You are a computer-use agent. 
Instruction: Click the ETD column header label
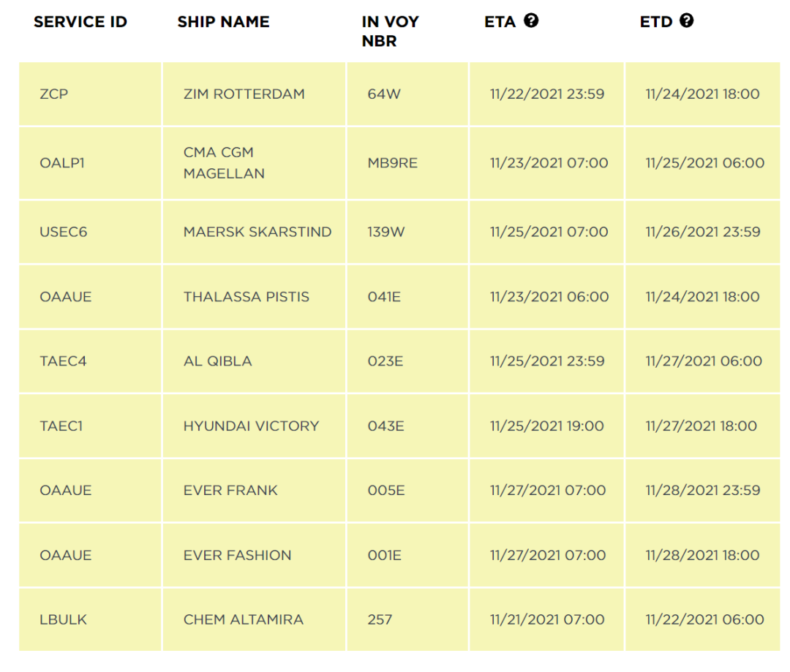point(656,22)
